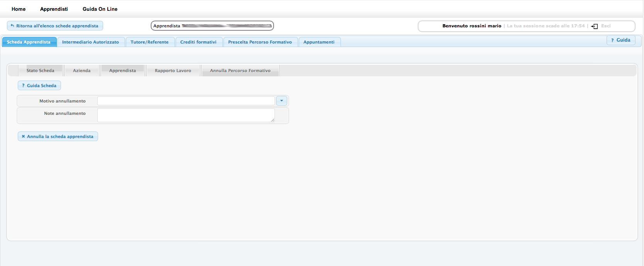The height and width of the screenshot is (266, 644).
Task: Click the question mark Guida button
Action: pyautogui.click(x=620, y=40)
